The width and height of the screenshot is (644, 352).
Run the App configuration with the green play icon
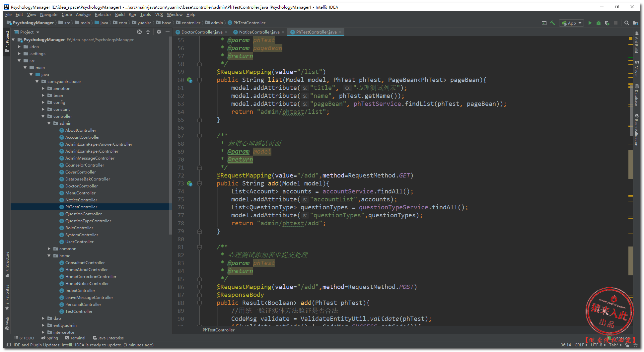click(590, 23)
